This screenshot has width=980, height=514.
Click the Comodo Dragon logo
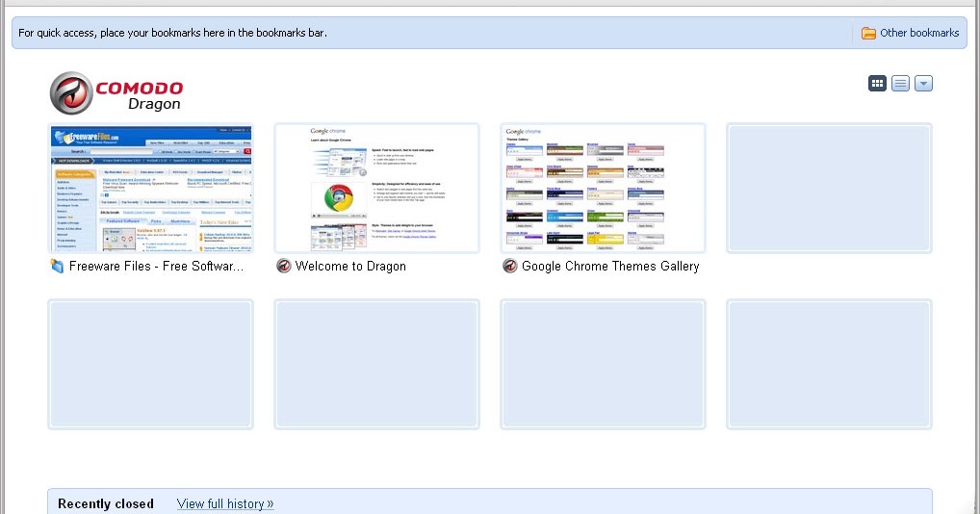click(116, 93)
